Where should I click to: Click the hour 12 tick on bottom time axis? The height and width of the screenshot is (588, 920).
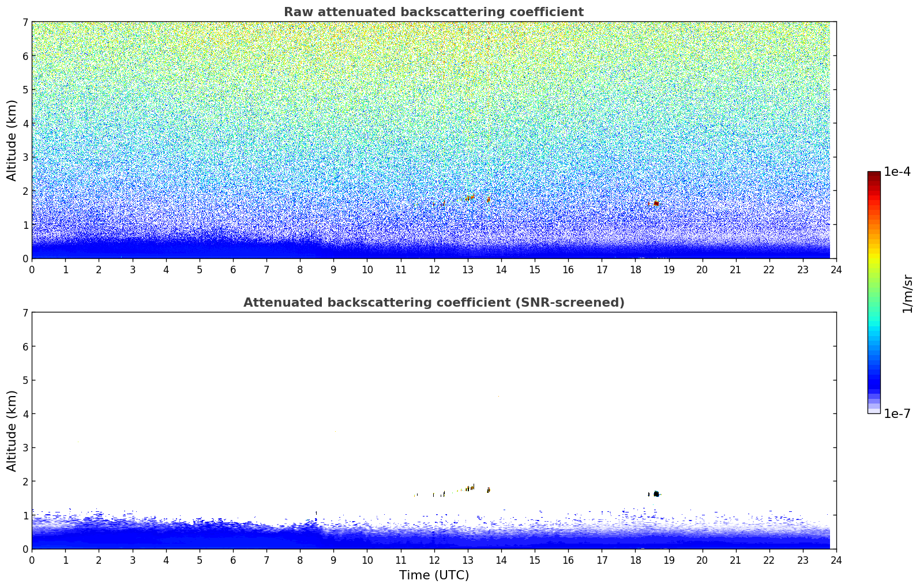click(x=434, y=560)
